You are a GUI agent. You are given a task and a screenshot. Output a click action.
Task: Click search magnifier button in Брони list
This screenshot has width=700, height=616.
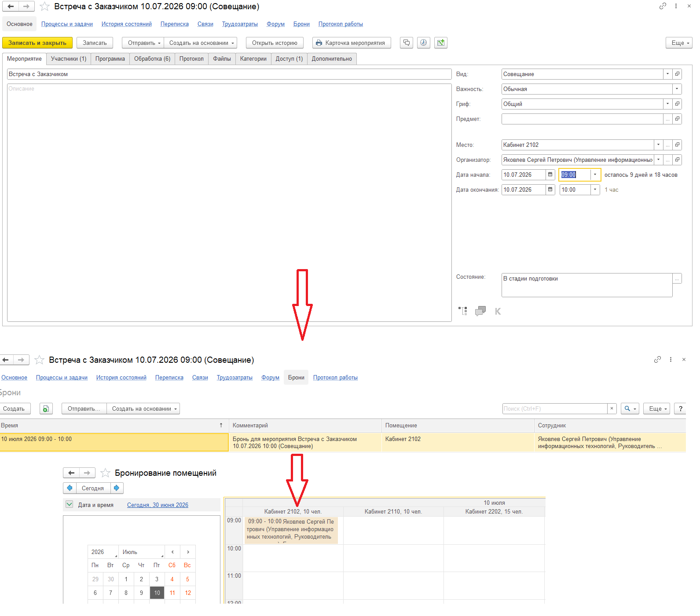(630, 408)
